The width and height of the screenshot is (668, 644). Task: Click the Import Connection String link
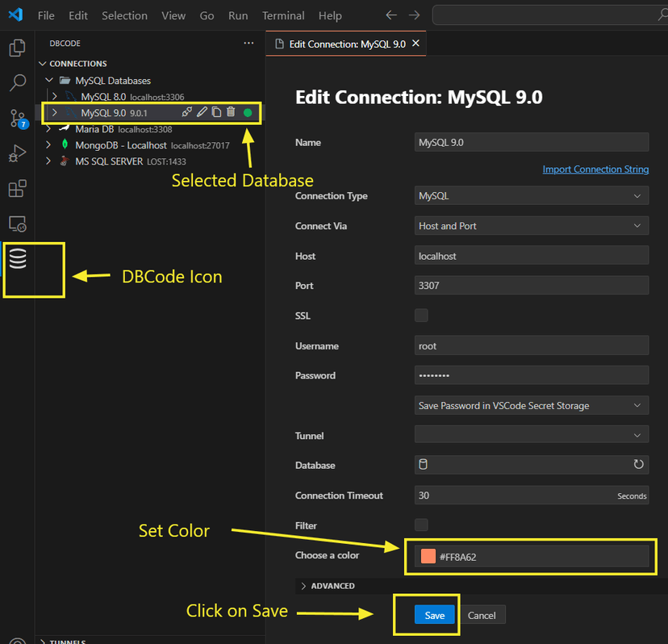[595, 169]
